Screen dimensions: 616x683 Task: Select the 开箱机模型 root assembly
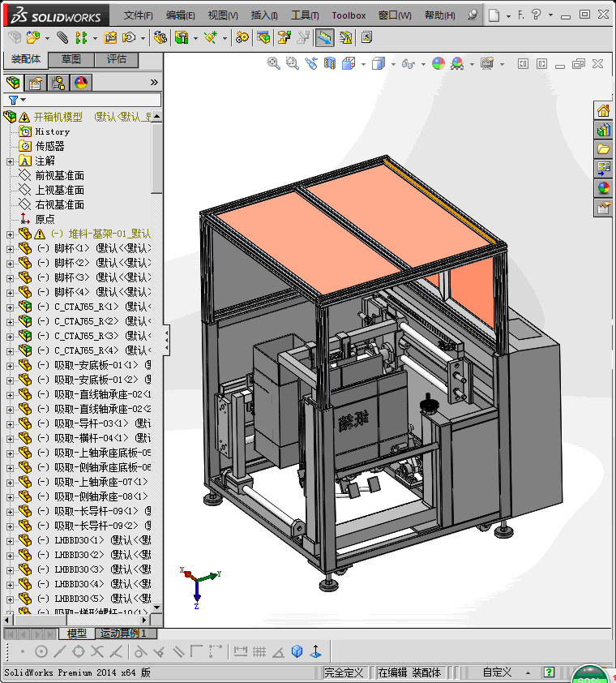coord(58,117)
